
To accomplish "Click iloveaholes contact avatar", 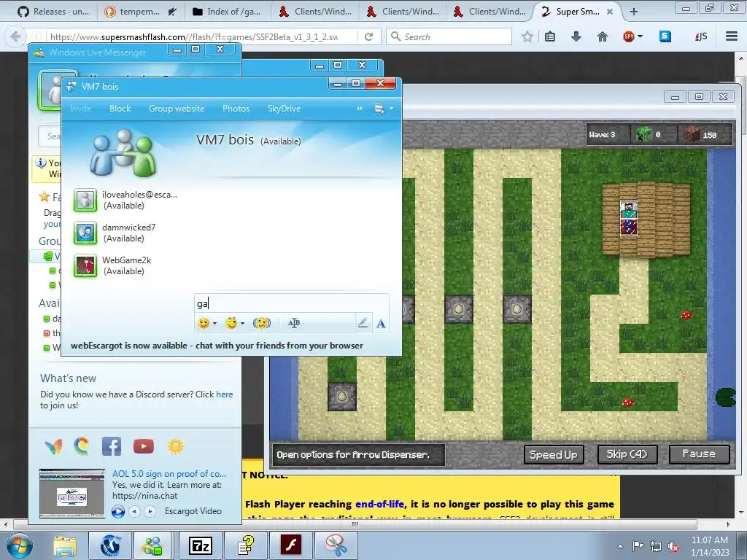I will pos(85,200).
